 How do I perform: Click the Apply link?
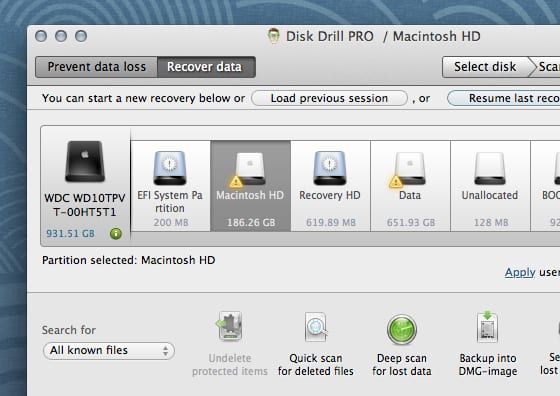click(520, 272)
